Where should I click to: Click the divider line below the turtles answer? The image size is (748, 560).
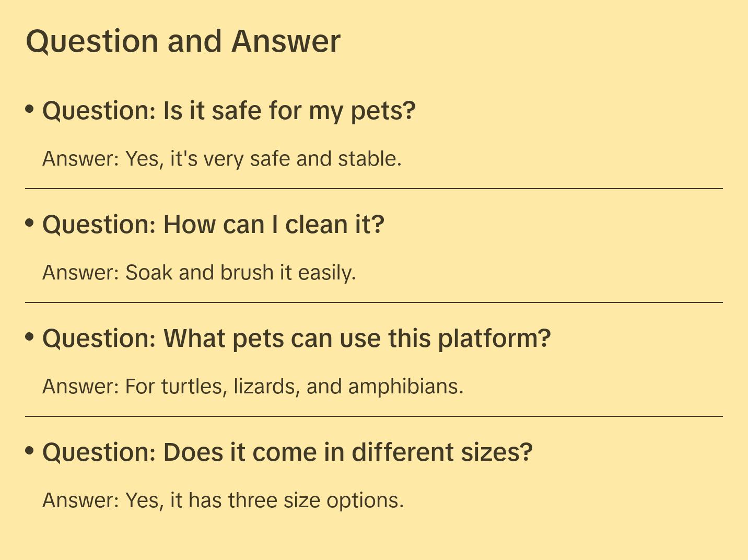point(374,416)
